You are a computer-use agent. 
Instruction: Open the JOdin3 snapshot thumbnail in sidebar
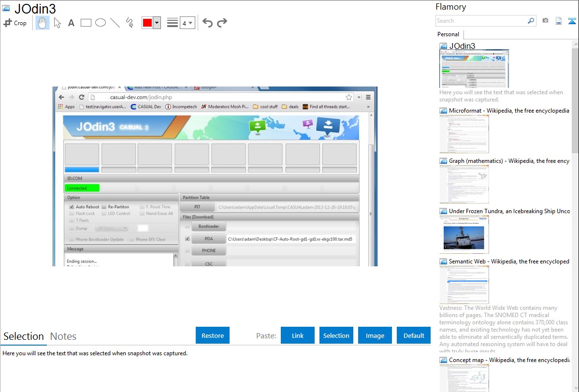[474, 69]
